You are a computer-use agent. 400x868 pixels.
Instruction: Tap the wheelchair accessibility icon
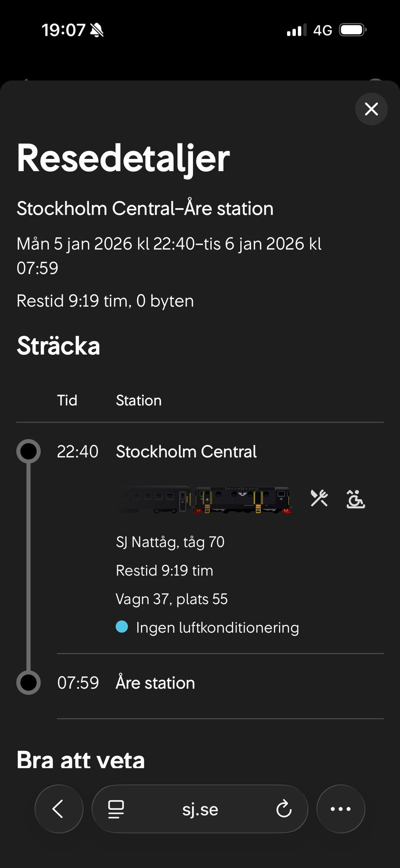click(x=355, y=499)
